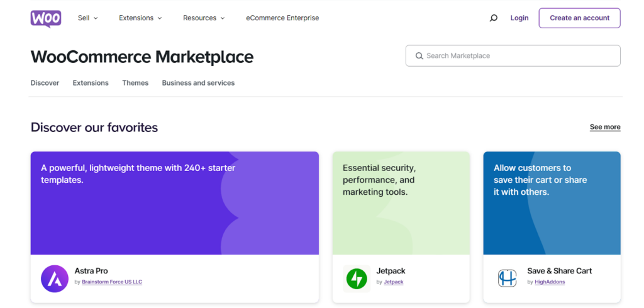Open the green Jetpack banner image
The width and height of the screenshot is (644, 308).
coord(401,203)
